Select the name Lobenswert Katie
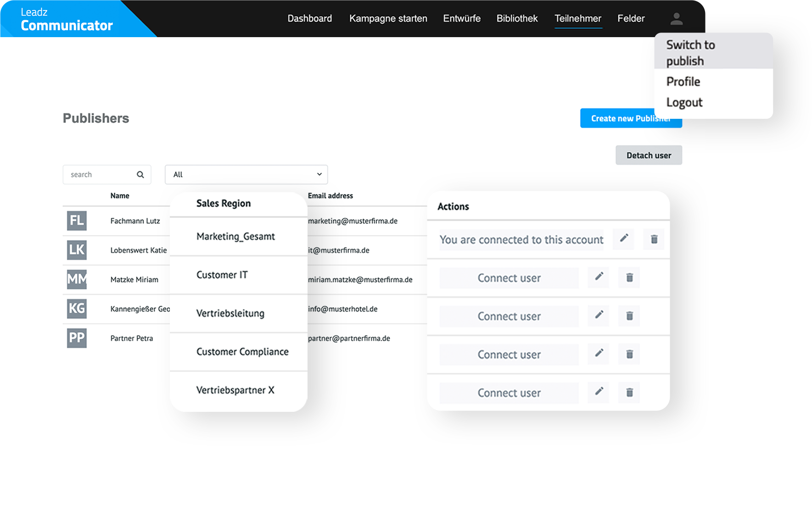Viewport: 812px width, 510px height. (x=139, y=250)
